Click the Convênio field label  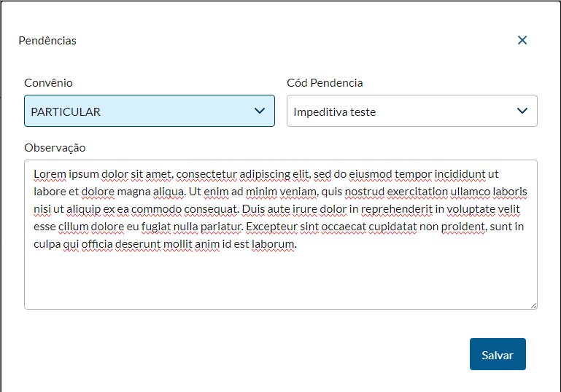coord(48,83)
